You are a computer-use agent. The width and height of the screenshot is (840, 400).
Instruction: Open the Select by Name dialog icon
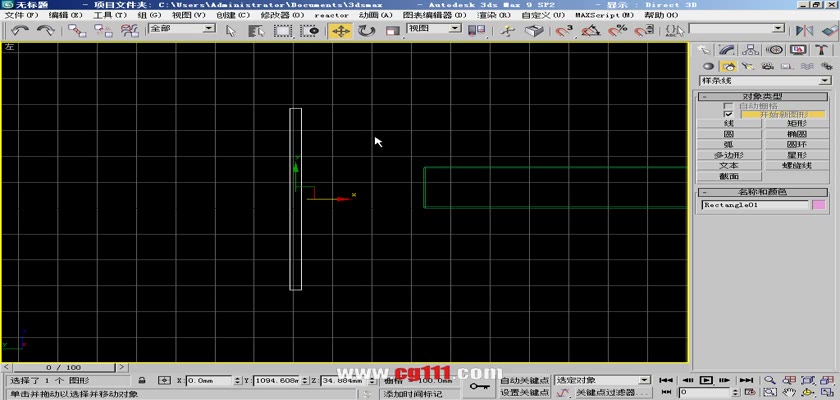(256, 31)
